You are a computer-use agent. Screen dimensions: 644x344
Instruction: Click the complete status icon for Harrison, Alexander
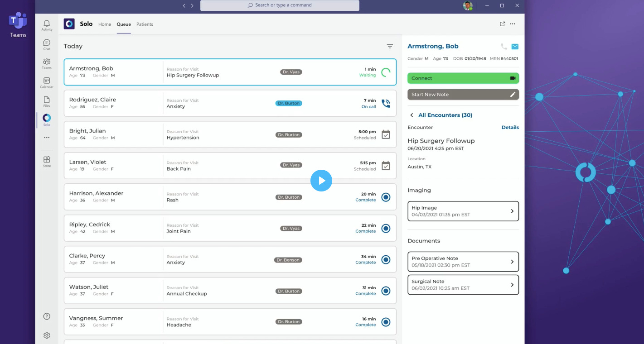click(386, 197)
